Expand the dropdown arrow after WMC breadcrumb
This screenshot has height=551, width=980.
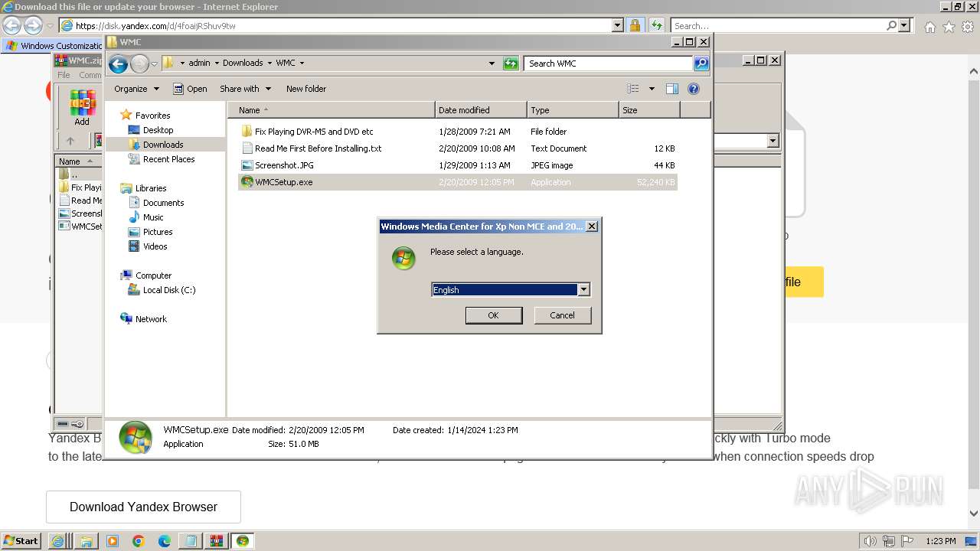pos(302,64)
